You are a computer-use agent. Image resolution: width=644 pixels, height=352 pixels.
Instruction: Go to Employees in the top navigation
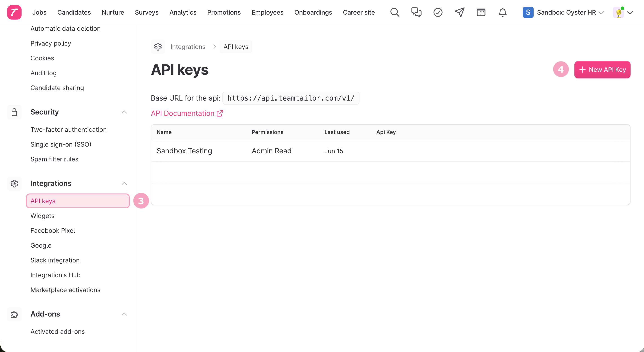coord(267,12)
